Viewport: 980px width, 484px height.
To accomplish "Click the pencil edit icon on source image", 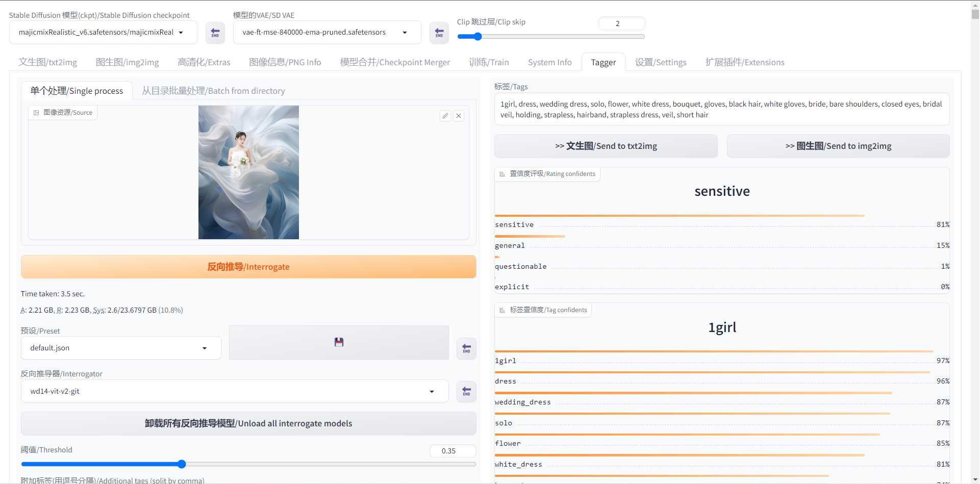I will point(445,116).
